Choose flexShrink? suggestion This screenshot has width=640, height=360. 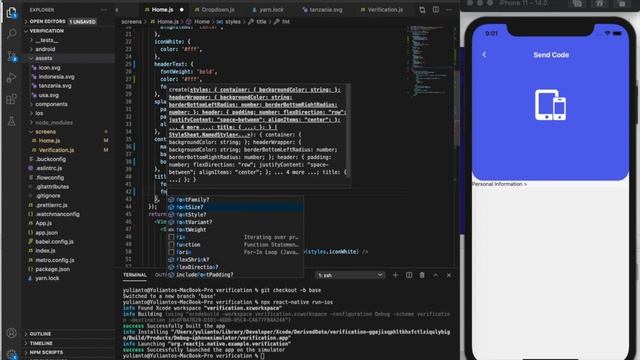tap(235, 260)
